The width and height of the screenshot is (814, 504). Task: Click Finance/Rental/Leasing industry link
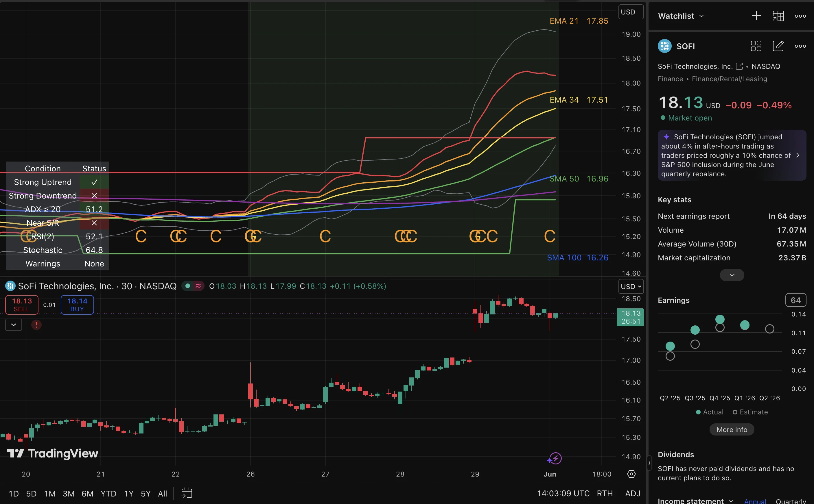729,79
